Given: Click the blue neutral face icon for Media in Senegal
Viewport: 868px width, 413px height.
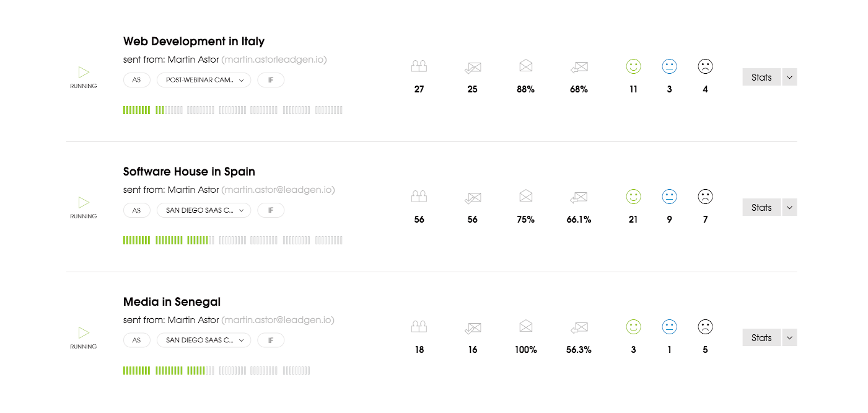Looking at the screenshot, I should tap(669, 327).
